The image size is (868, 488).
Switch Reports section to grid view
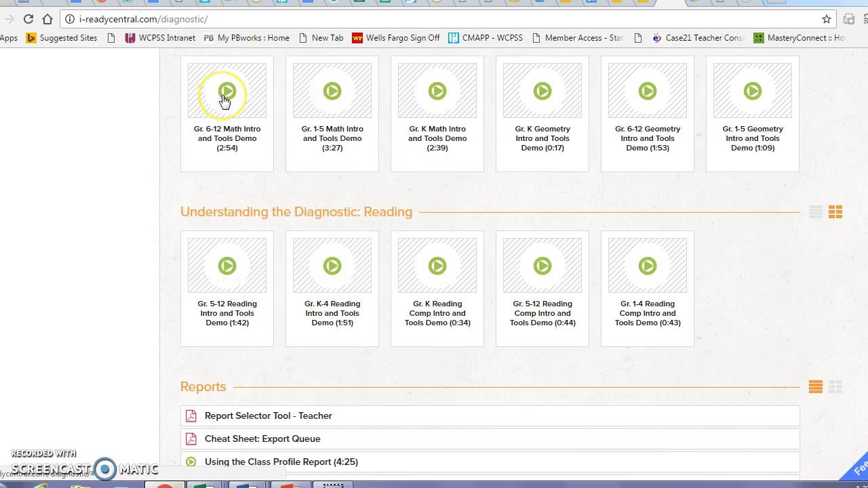click(835, 387)
